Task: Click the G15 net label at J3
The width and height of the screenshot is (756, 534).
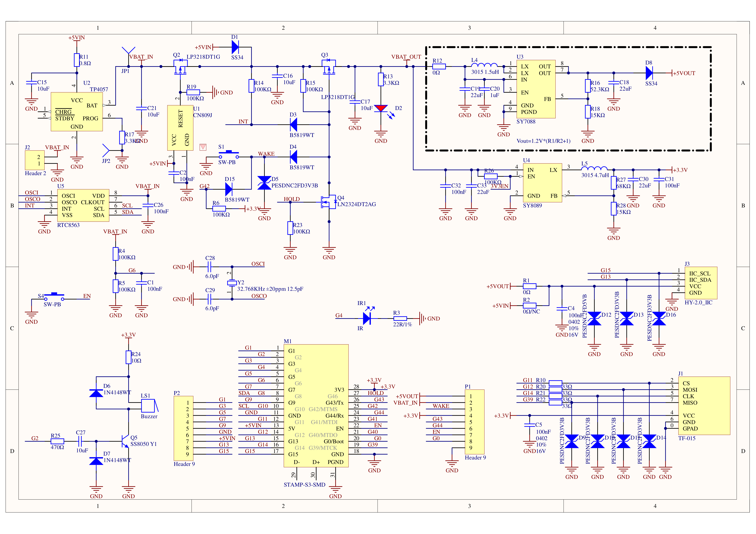Action: (x=606, y=270)
